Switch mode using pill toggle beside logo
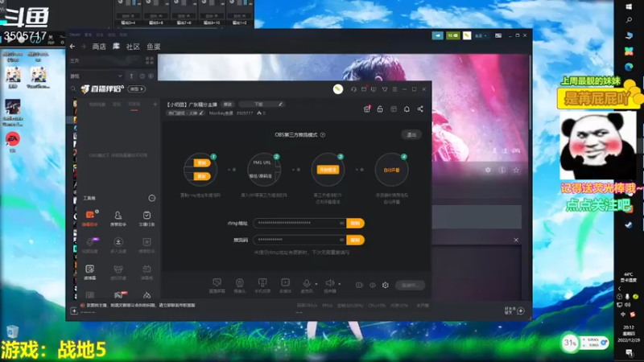Image resolution: width=644 pixels, height=362 pixels. (136, 89)
